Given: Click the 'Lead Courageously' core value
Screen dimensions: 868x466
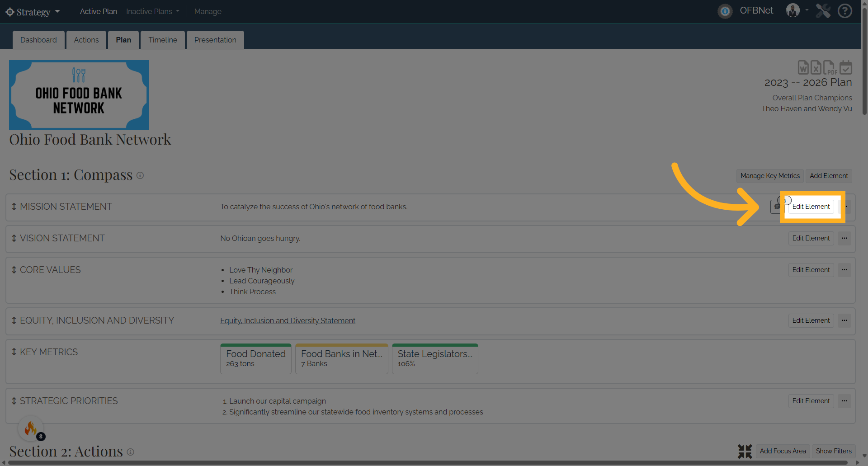Looking at the screenshot, I should (x=262, y=281).
